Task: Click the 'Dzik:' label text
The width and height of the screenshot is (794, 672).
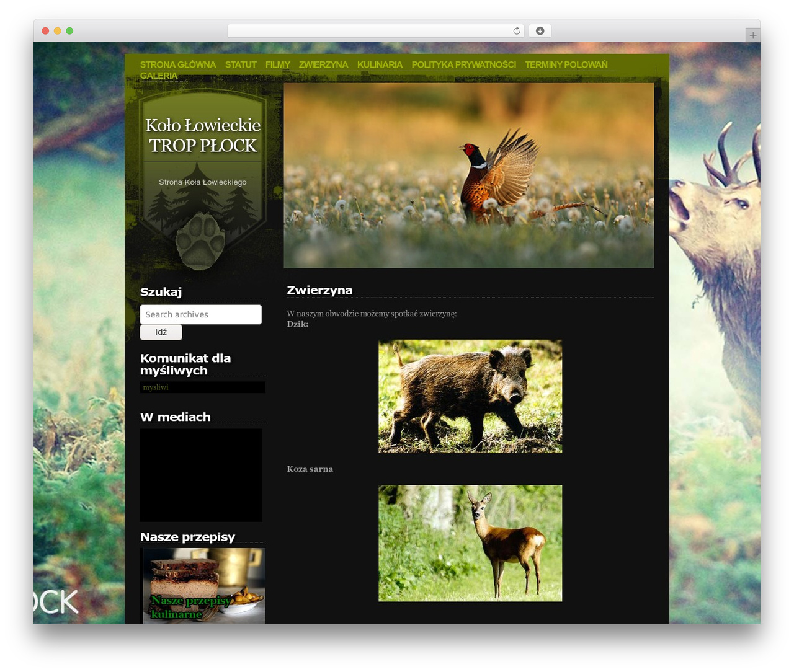Action: click(298, 324)
